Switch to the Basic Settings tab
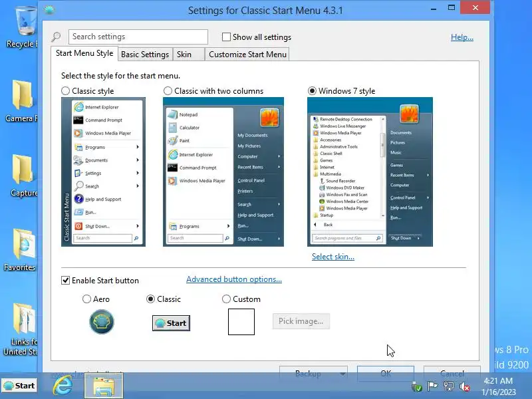Image resolution: width=532 pixels, height=399 pixels. click(145, 55)
